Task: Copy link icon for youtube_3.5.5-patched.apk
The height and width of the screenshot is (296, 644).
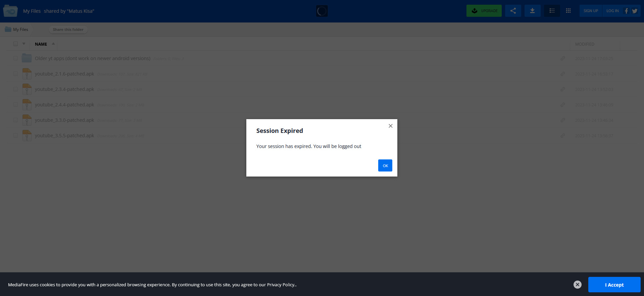Action: (563, 136)
